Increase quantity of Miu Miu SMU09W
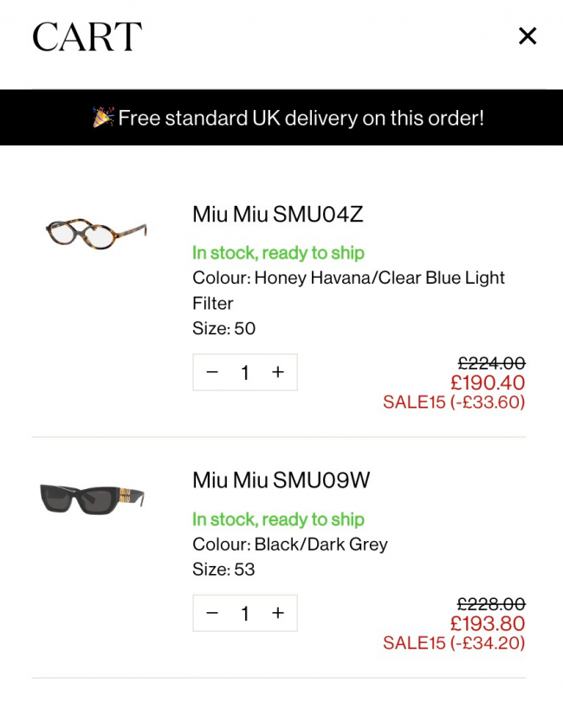The image size is (563, 728). click(x=278, y=613)
